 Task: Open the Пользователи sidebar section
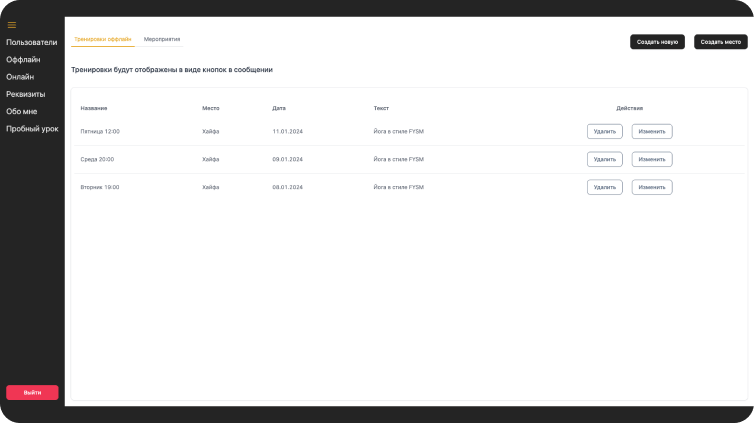tap(31, 42)
